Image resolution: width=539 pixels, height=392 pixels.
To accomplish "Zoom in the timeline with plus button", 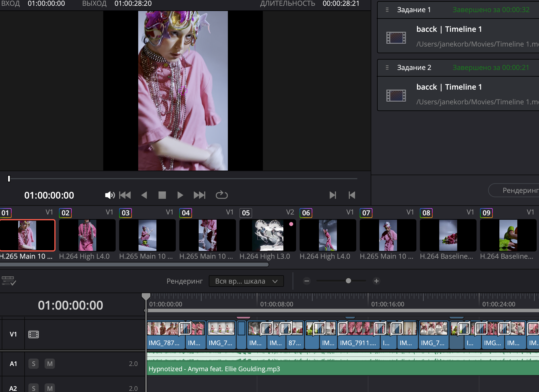I will tap(376, 281).
